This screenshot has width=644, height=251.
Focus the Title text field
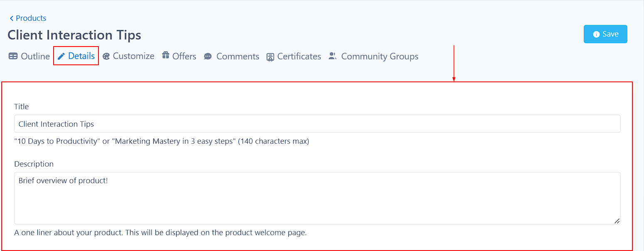coord(317,124)
